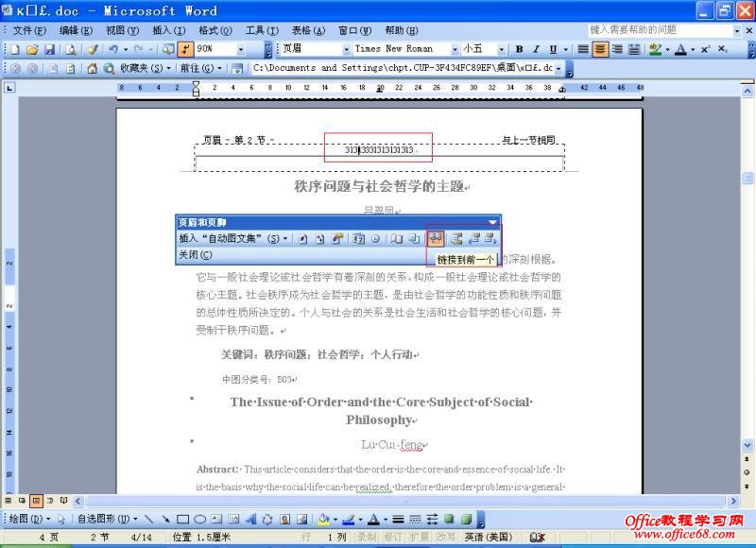Viewport: 756px width, 548px height.
Task: Toggle italic formatting
Action: click(x=536, y=49)
